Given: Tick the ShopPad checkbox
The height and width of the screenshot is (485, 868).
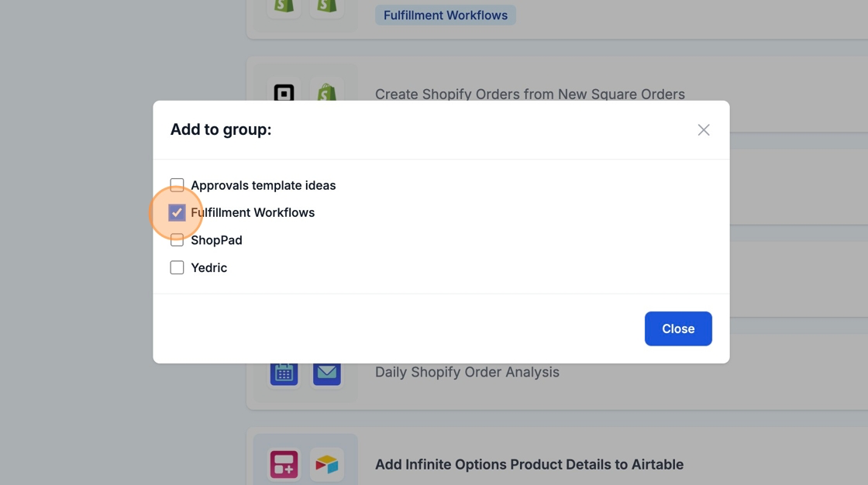Looking at the screenshot, I should [177, 240].
